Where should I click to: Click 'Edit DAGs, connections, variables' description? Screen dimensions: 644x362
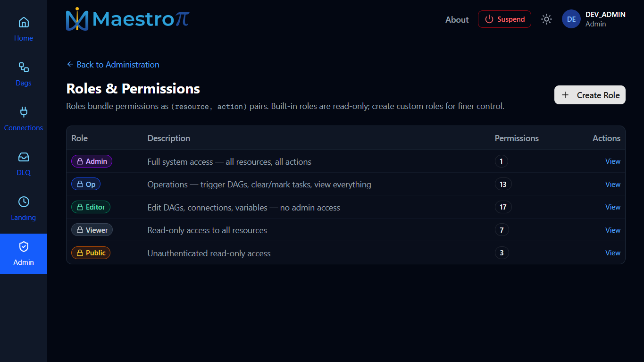point(244,208)
